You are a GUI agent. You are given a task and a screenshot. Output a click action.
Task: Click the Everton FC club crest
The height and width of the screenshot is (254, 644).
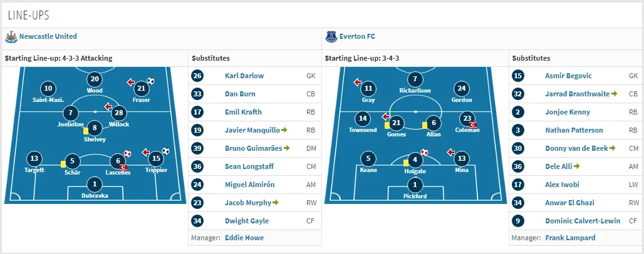[331, 37]
